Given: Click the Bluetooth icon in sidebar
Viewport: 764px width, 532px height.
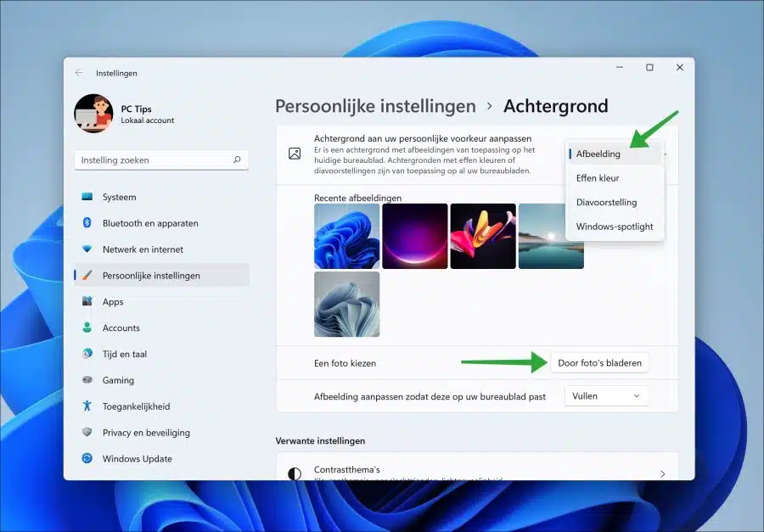Looking at the screenshot, I should [x=87, y=222].
